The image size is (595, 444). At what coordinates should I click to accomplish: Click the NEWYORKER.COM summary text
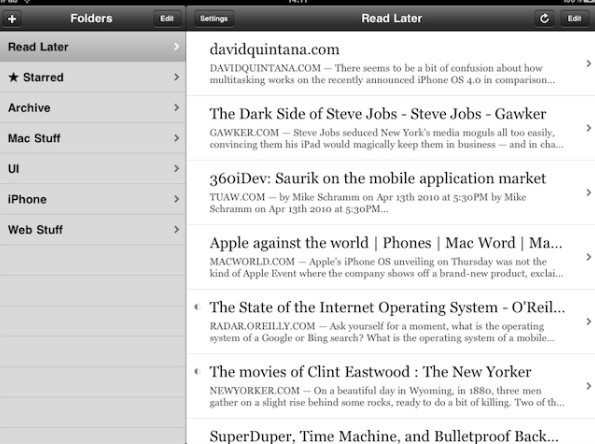pos(387,397)
